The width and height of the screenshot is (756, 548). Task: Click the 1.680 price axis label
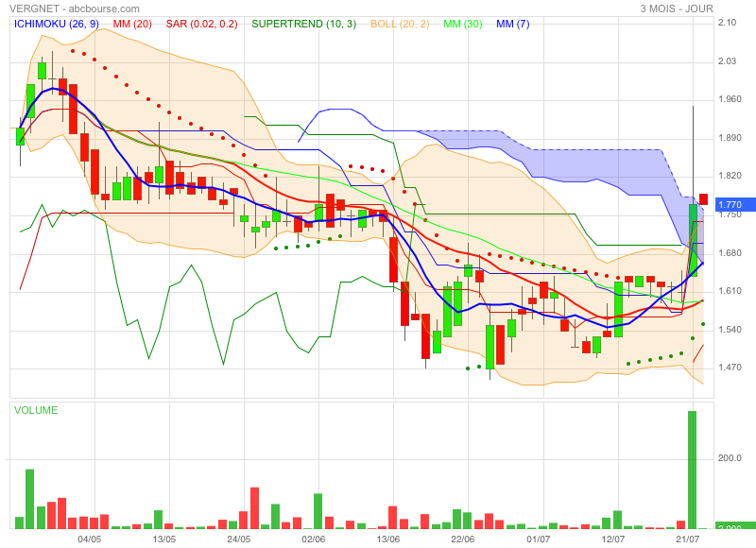point(730,253)
